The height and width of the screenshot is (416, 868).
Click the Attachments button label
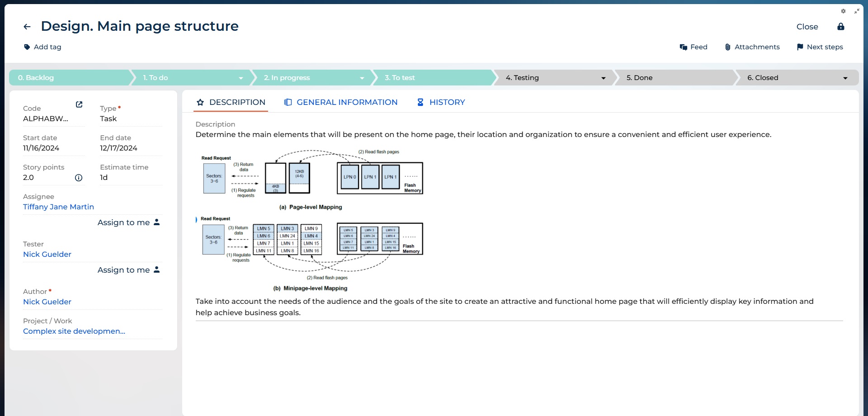(x=757, y=47)
